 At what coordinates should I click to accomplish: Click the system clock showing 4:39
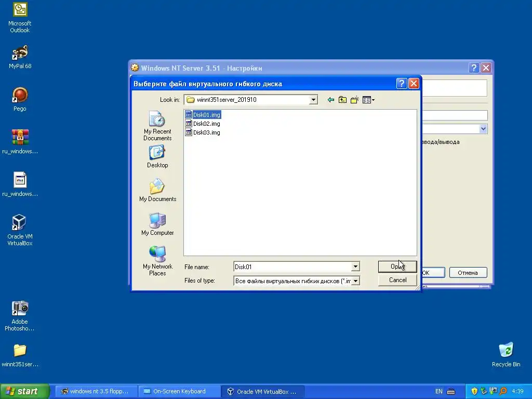pyautogui.click(x=517, y=392)
